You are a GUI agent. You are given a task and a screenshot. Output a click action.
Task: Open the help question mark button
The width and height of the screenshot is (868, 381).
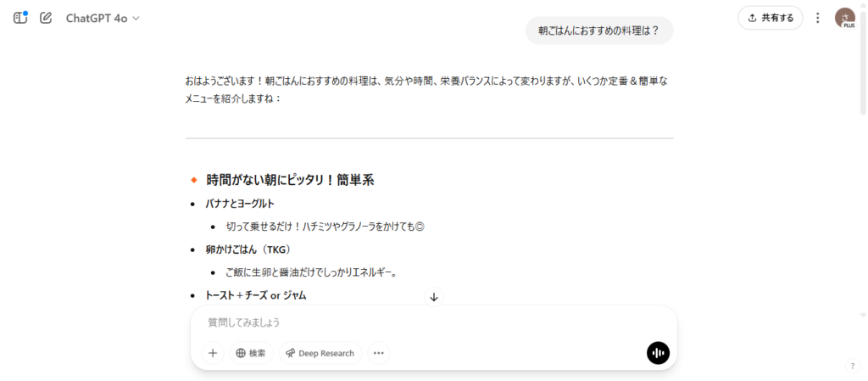tap(852, 366)
